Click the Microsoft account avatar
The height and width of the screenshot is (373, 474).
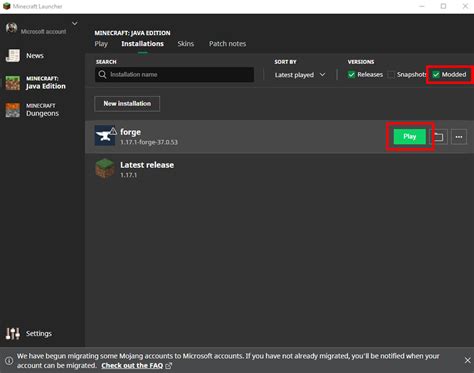pos(12,28)
